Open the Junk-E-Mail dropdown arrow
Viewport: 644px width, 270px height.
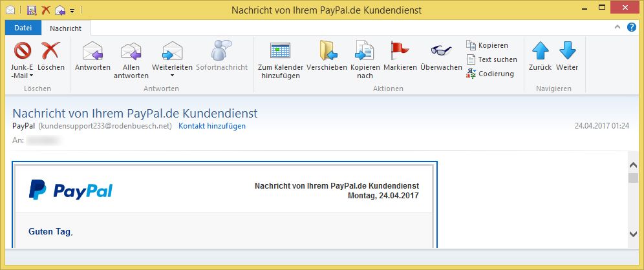(x=32, y=76)
